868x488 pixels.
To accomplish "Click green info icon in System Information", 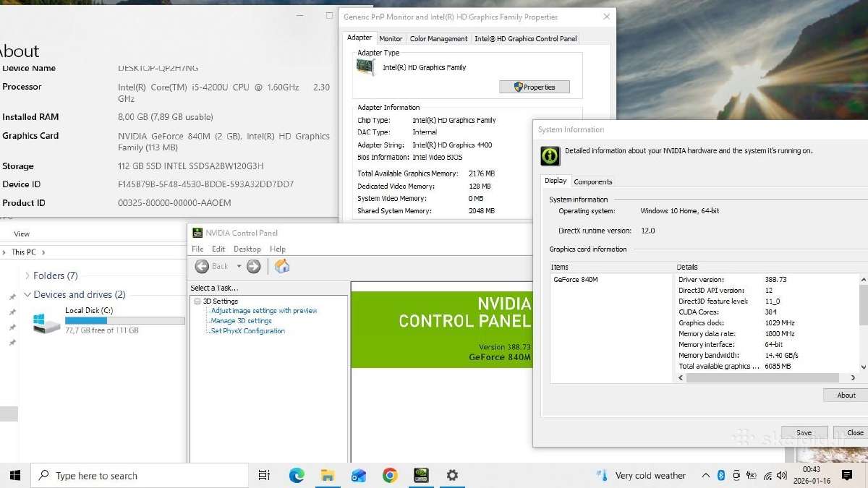I will 550,155.
